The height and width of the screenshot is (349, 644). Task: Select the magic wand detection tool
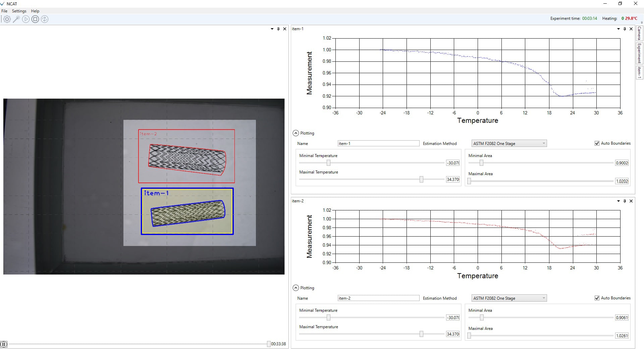(16, 19)
